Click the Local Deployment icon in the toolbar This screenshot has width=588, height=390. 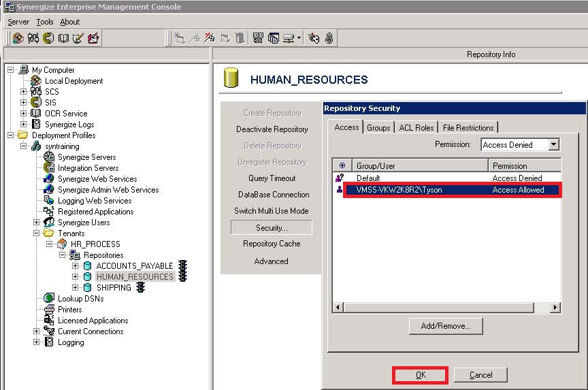tap(18, 38)
